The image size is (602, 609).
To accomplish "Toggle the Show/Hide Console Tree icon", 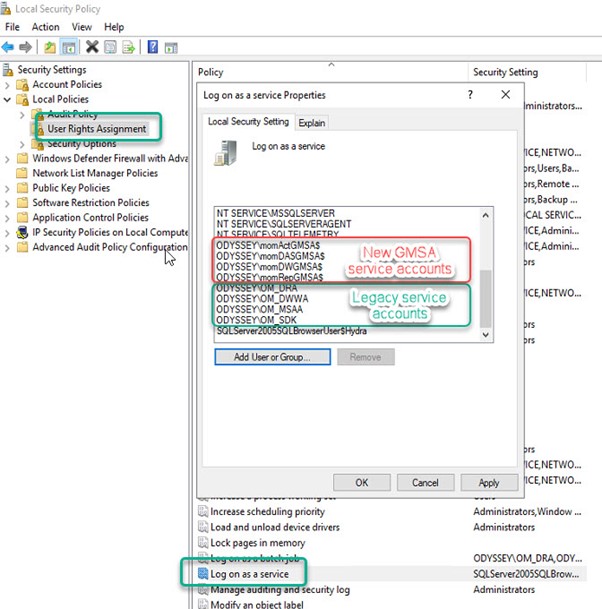I will pyautogui.click(x=69, y=47).
